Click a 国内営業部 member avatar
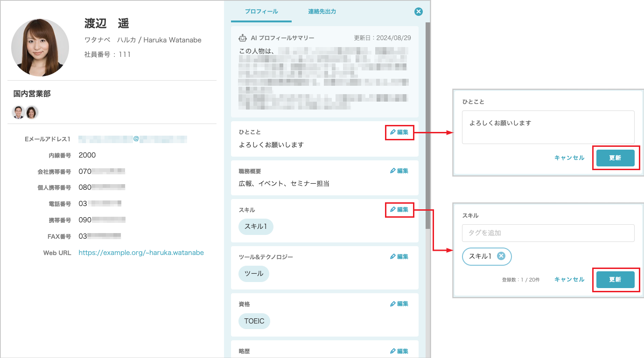 click(20, 112)
